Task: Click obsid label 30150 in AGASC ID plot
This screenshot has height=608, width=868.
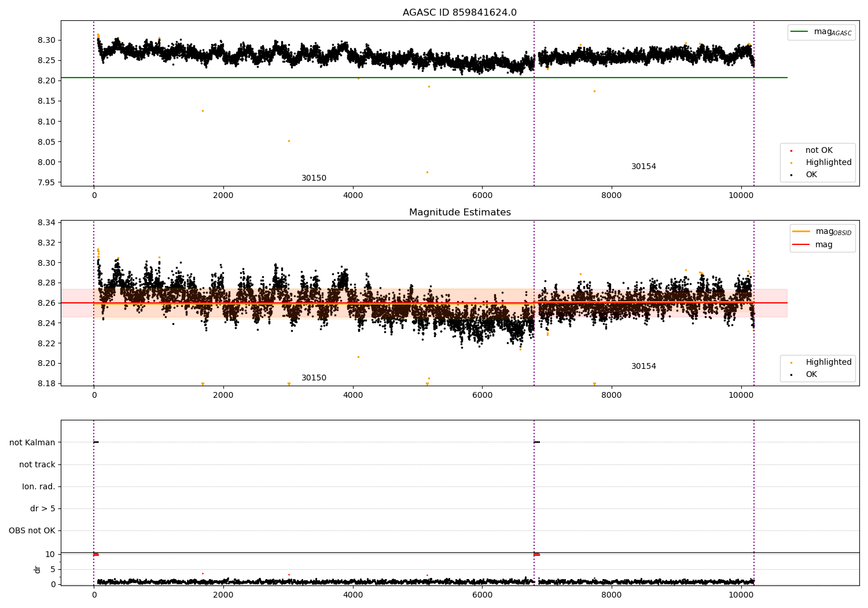Action: [x=314, y=178]
